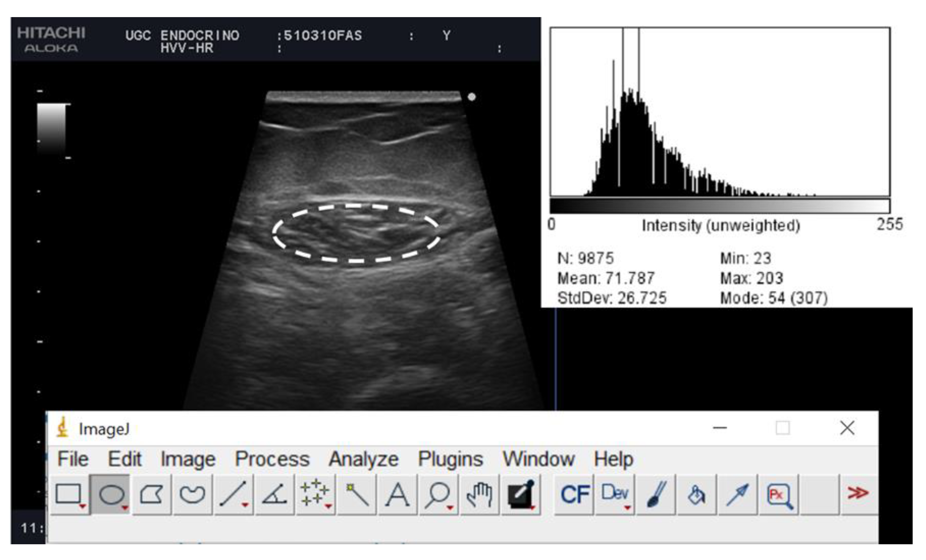The height and width of the screenshot is (560, 926).
Task: Select the Magnifying glass tool
Action: click(438, 494)
